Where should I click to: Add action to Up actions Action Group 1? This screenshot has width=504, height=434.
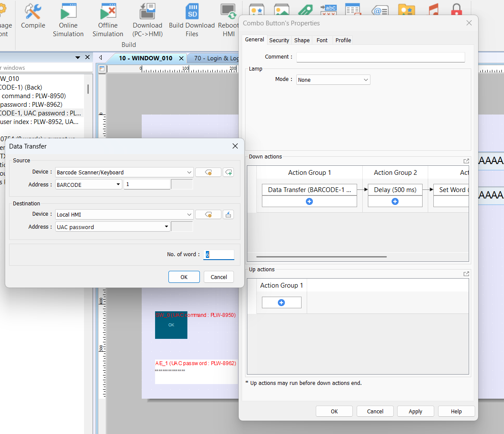pyautogui.click(x=281, y=303)
